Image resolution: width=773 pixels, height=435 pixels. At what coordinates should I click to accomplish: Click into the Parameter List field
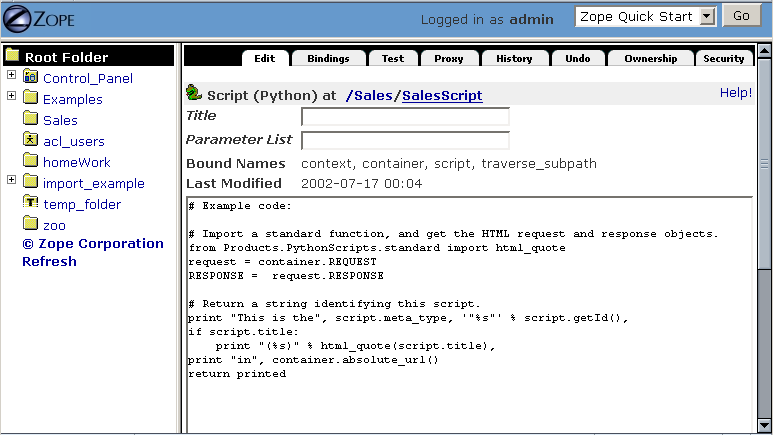click(x=405, y=141)
